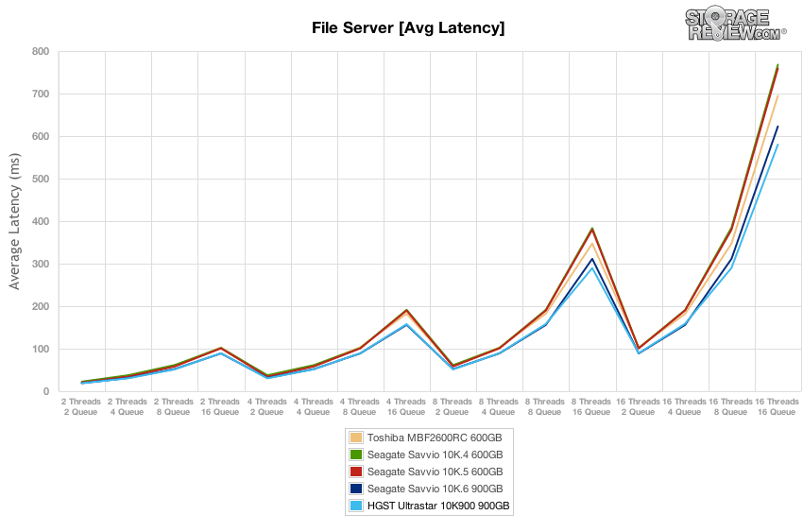Click the 500 value on the y-axis
The width and height of the screenshot is (803, 532).
tap(40, 179)
